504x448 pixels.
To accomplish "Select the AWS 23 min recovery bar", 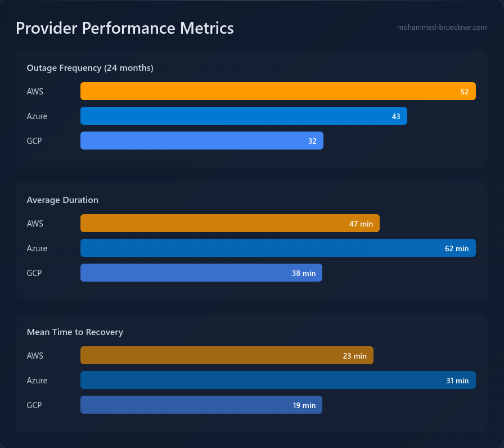I will [x=227, y=355].
